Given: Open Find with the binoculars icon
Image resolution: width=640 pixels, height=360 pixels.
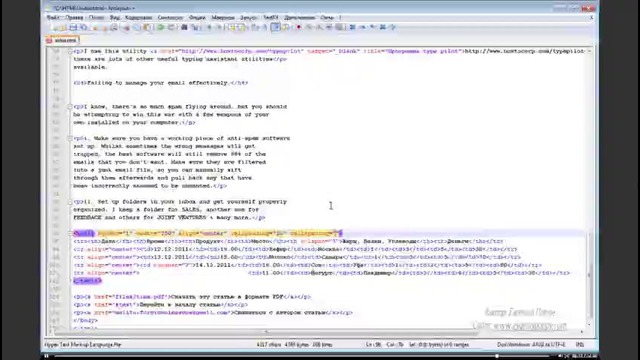Looking at the screenshot, I should tap(184, 27).
